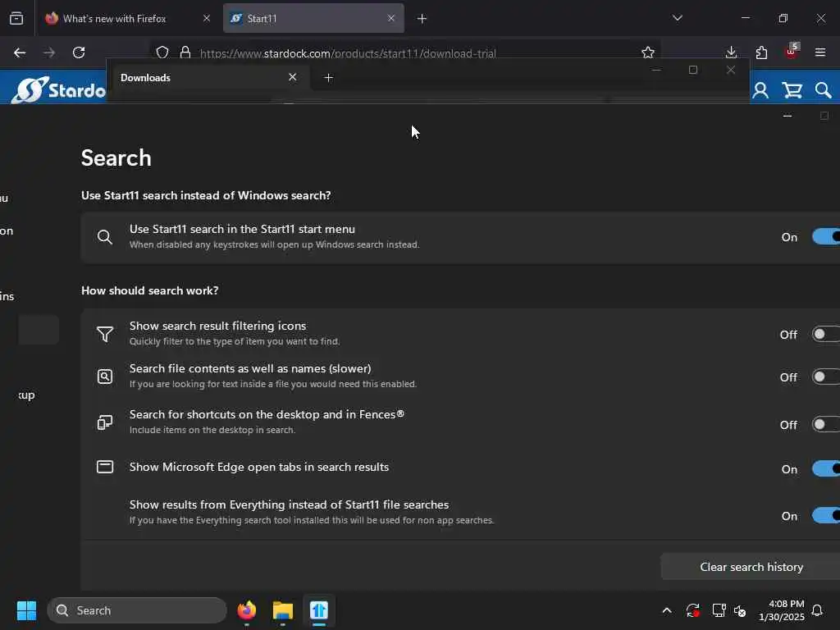This screenshot has width=840, height=630.
Task: Open the Stardock shopping cart
Action: pyautogui.click(x=792, y=90)
